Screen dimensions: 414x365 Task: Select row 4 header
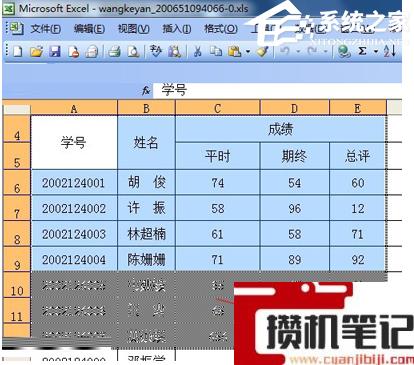click(x=17, y=129)
